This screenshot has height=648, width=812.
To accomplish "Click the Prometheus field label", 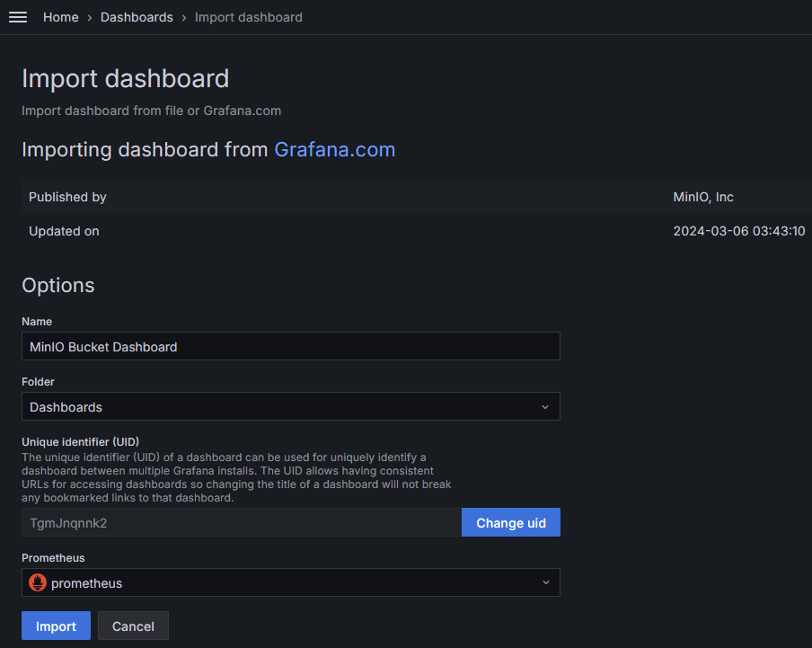I will tap(53, 558).
